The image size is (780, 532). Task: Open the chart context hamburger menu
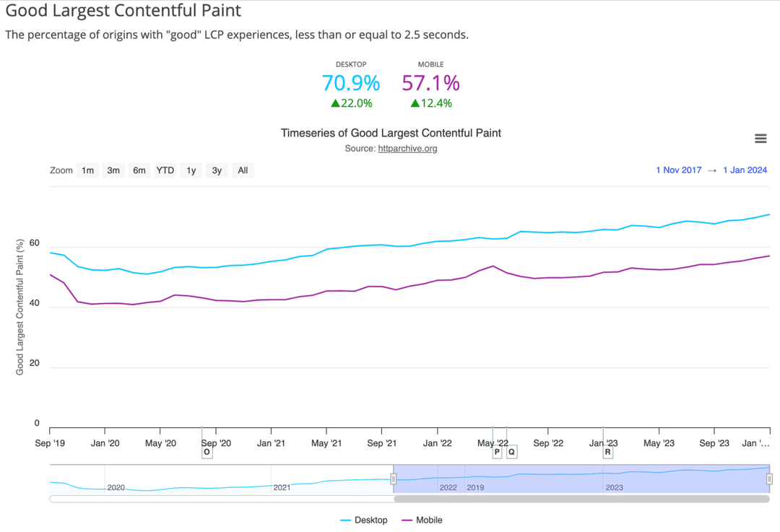pos(760,139)
